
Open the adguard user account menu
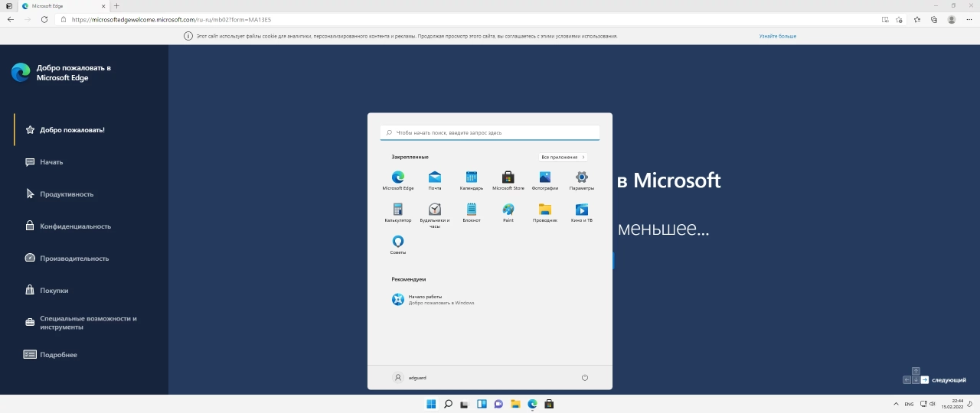tap(410, 377)
